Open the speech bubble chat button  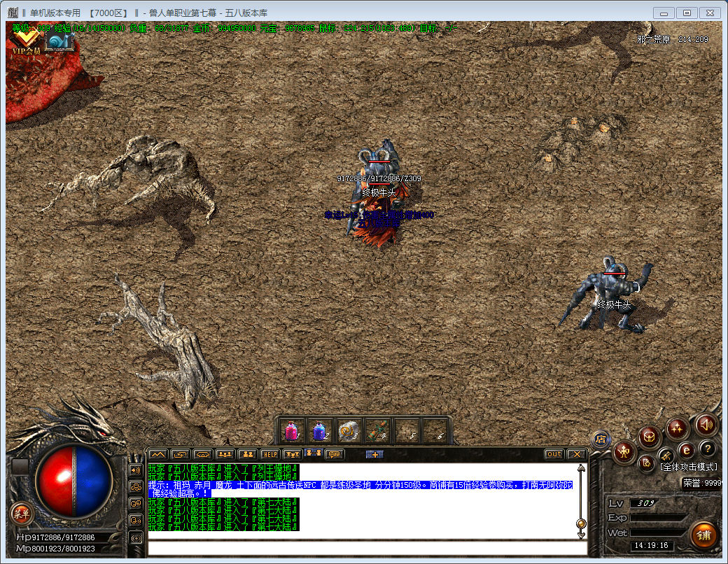[335, 454]
